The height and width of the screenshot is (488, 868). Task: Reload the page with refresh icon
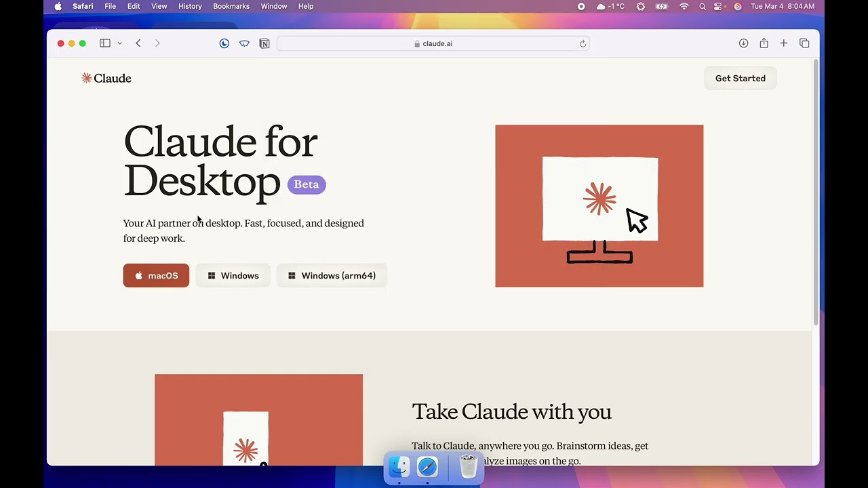click(583, 43)
